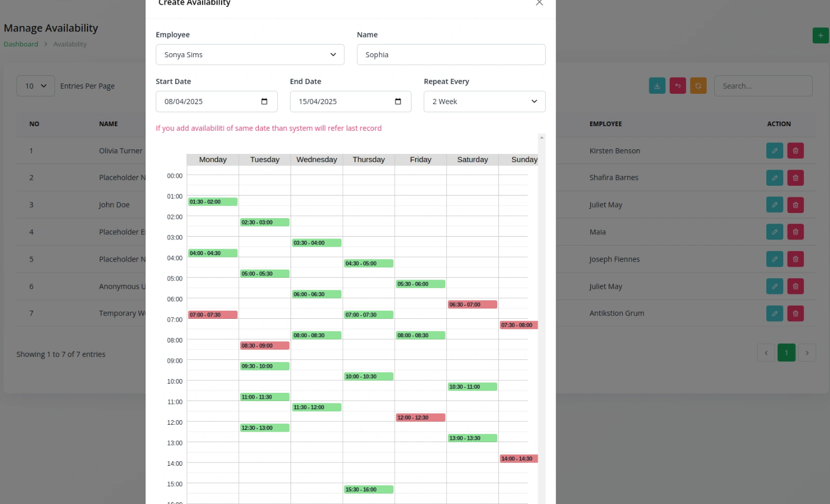830x504 pixels.
Task: Select Friday 05:30 - 06:00 slot
Action: (421, 284)
